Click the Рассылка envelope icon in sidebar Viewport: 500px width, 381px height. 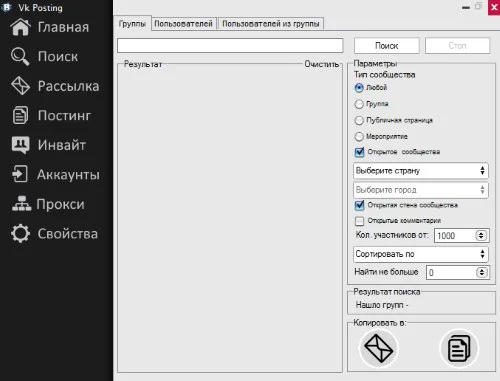click(x=21, y=86)
